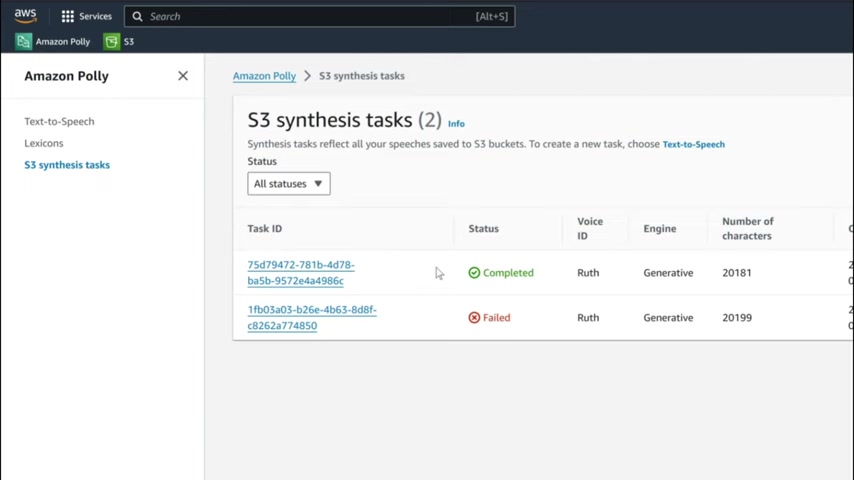
Task: Open task 75d79472-781b-4d78-ba5b-9572e4a4986c
Action: pos(301,272)
